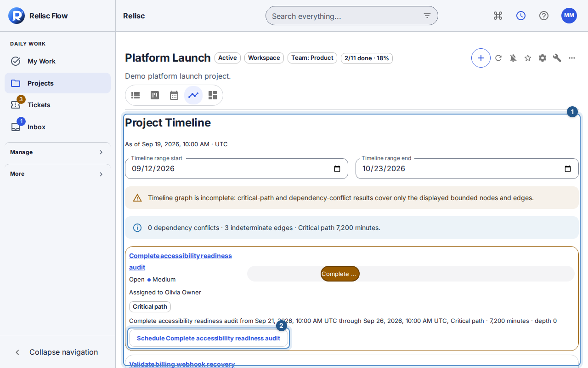
Task: Open the more actions ellipsis menu
Action: (572, 58)
